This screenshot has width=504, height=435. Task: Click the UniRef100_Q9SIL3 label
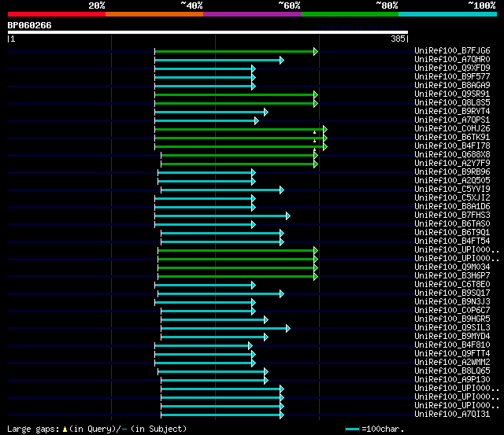(452, 328)
